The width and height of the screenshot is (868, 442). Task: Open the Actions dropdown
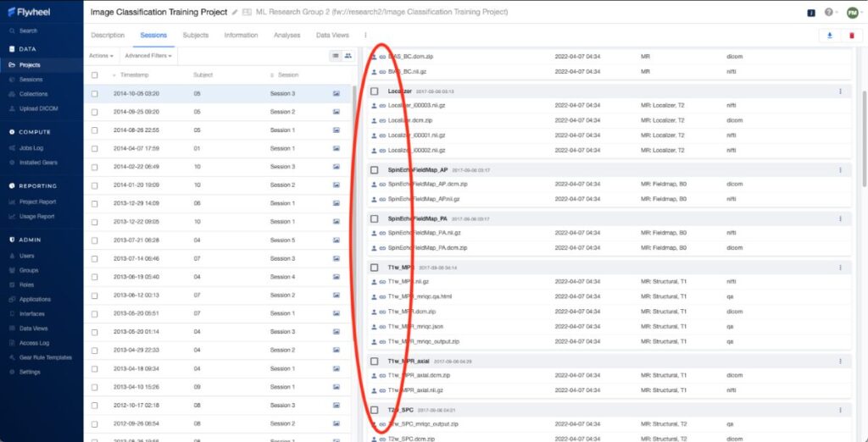[100, 56]
